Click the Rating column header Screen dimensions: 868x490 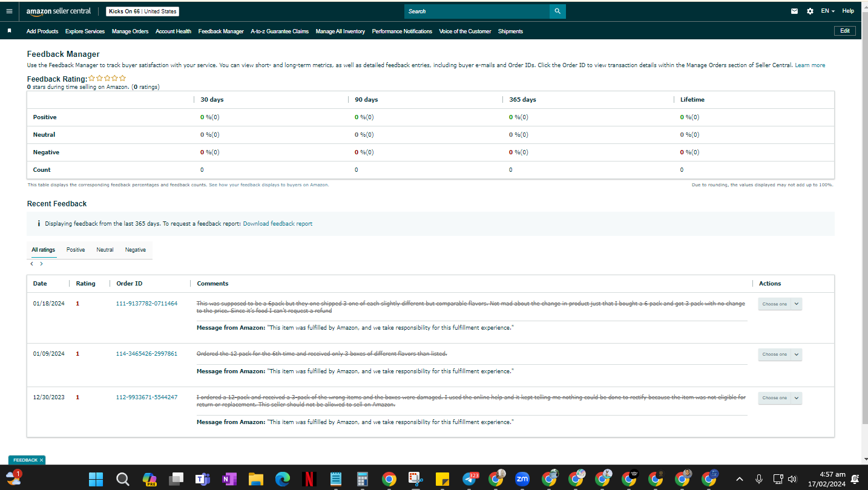click(85, 284)
